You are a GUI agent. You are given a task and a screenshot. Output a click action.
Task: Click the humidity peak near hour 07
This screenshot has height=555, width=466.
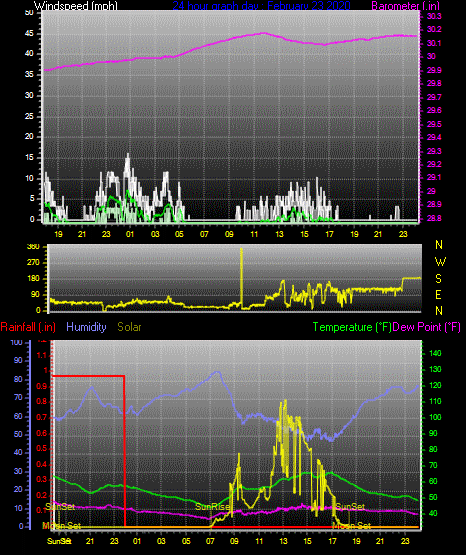pos(218,372)
